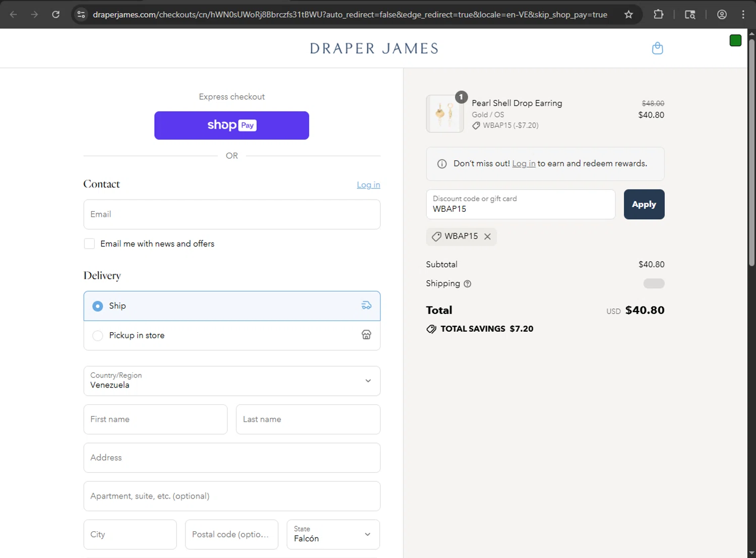Open the browser profile icon
Viewport: 756px width, 558px height.
(x=722, y=15)
